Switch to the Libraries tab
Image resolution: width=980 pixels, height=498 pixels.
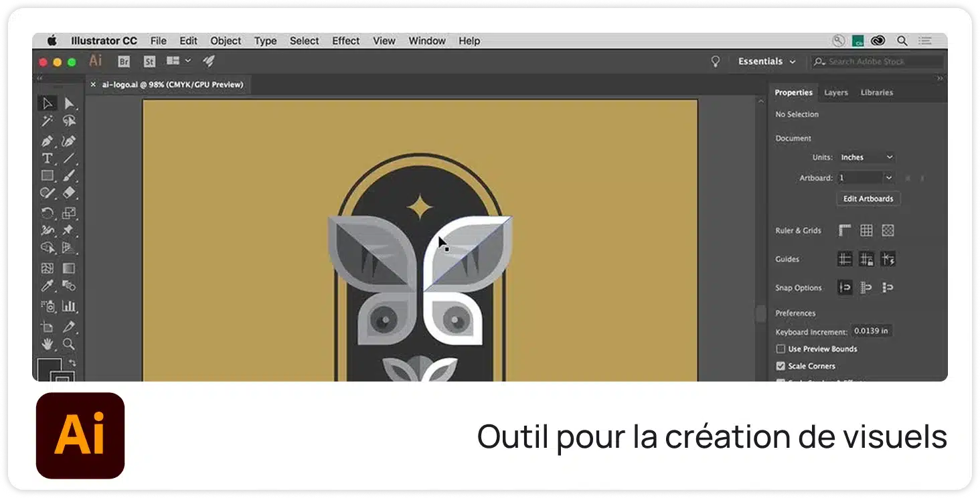(x=877, y=93)
